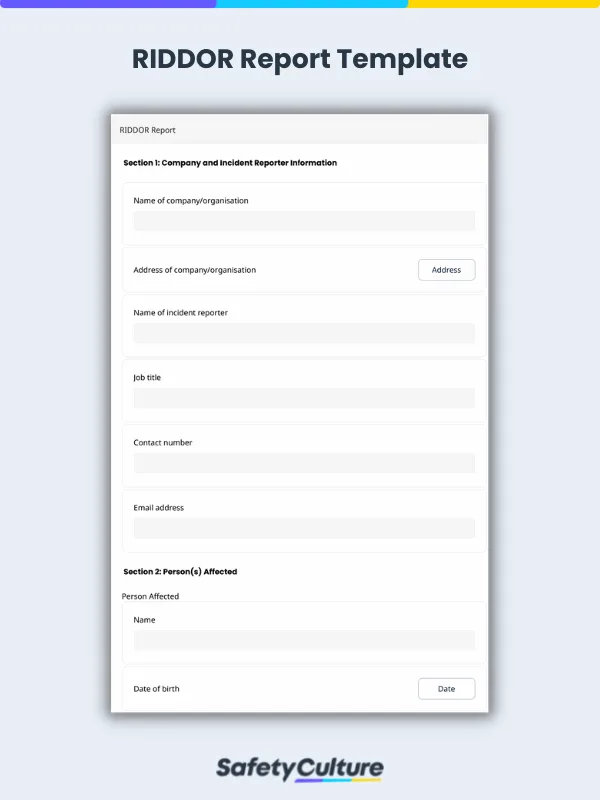This screenshot has height=800, width=600.
Task: Click the RIDDOR Report Template title
Action: point(300,59)
